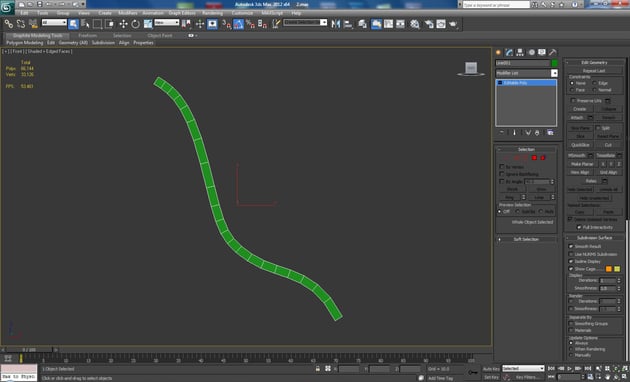Toggle the Smooth Result checkbox
The height and width of the screenshot is (382, 630).
571,246
